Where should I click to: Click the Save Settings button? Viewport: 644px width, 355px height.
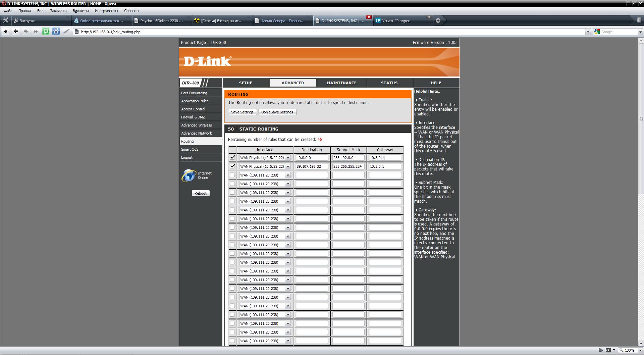(242, 112)
